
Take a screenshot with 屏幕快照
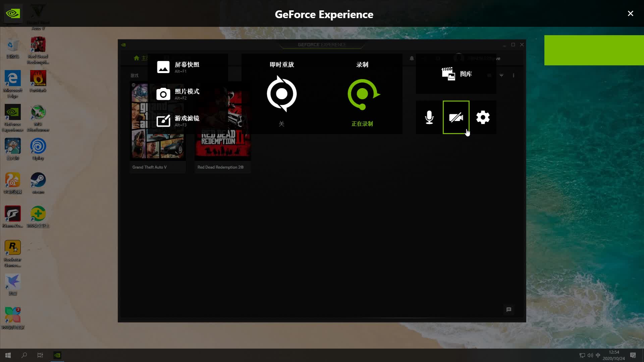tap(178, 67)
